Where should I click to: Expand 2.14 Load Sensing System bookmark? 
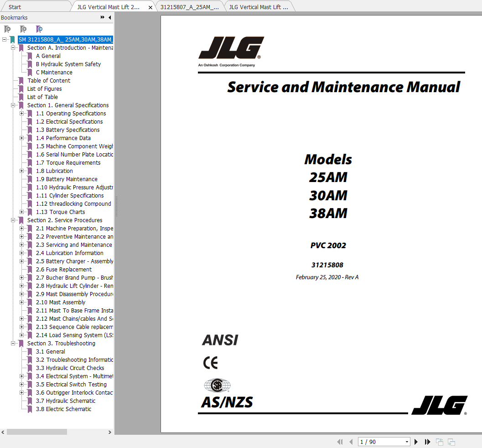[x=21, y=335]
